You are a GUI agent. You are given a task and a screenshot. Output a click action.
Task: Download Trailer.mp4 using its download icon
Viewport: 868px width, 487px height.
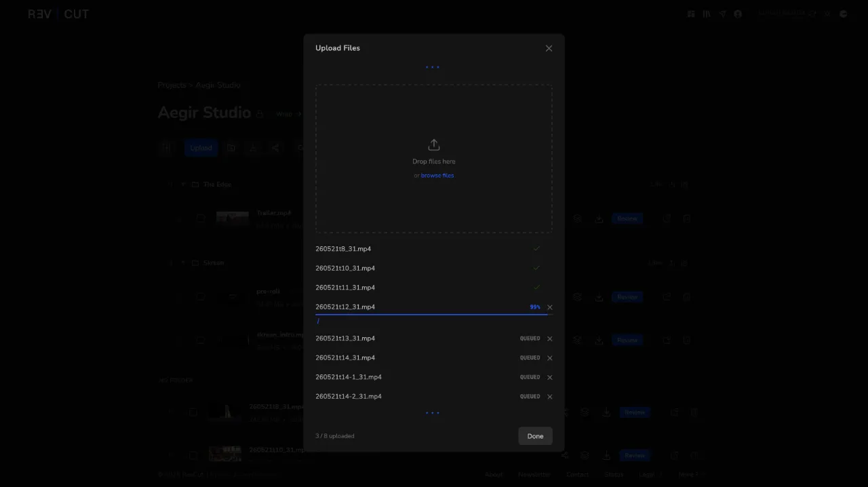599,218
